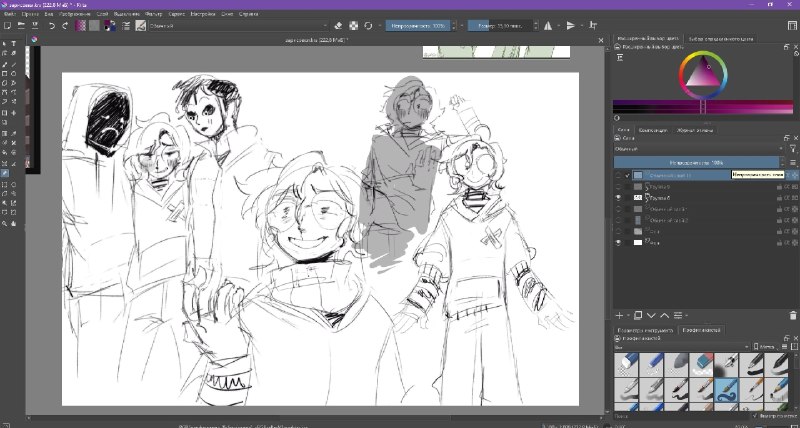
Task: Open the layer blending mode dropdown
Action: coord(699,149)
